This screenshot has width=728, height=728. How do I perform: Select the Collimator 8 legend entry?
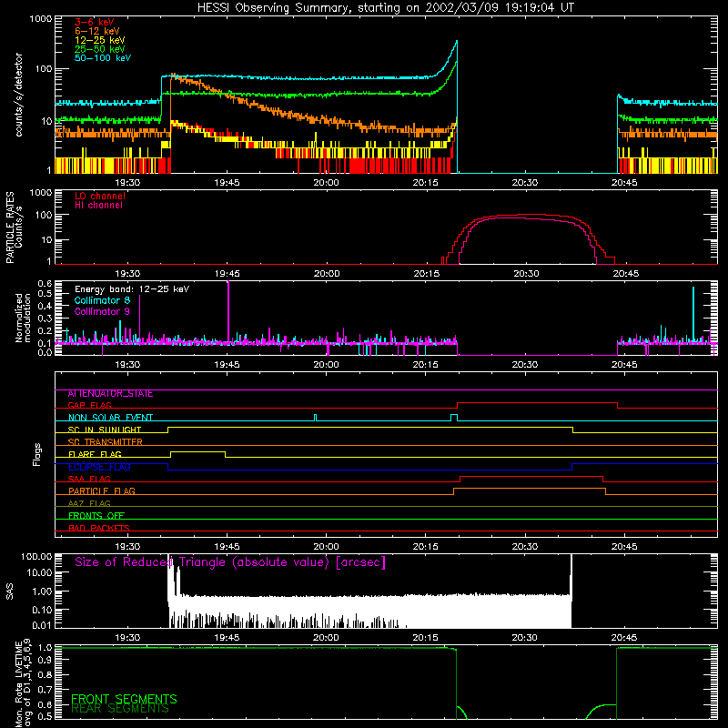[102, 300]
